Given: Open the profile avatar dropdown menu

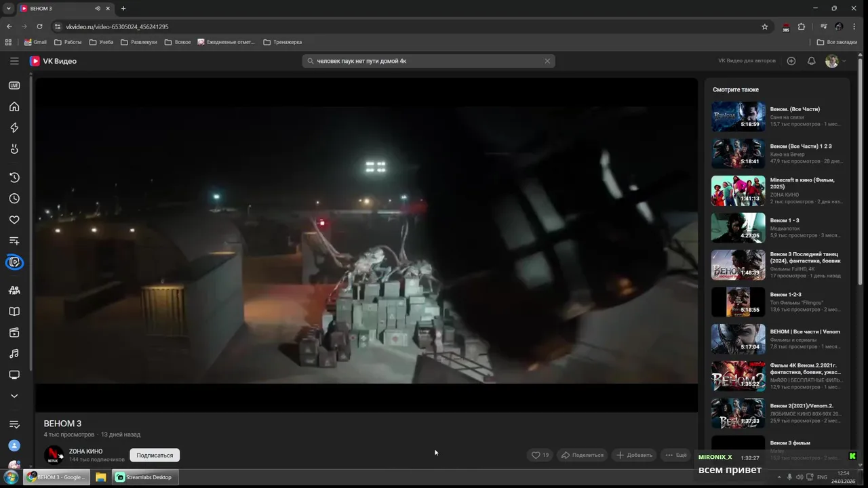Looking at the screenshot, I should coord(835,61).
